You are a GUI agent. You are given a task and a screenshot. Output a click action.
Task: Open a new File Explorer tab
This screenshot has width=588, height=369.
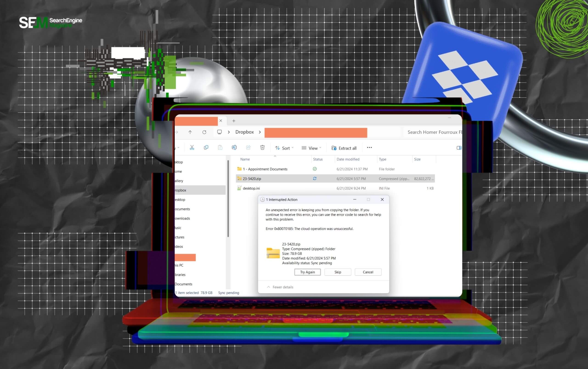(233, 120)
